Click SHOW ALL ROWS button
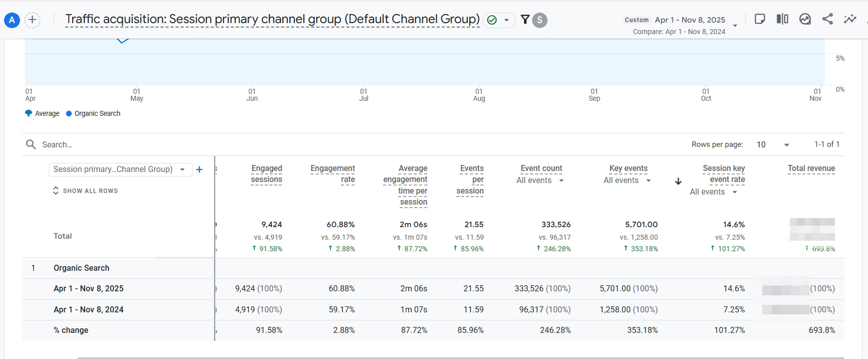868x359 pixels. [x=85, y=191]
